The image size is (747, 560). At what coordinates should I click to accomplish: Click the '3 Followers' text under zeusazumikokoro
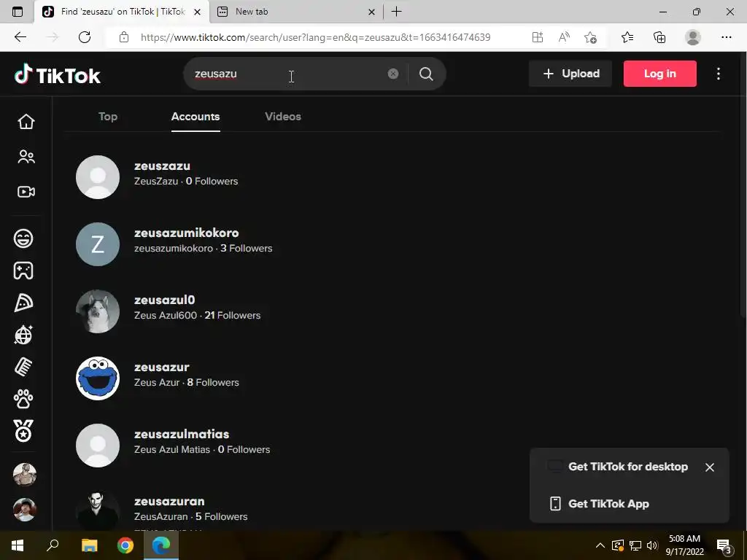click(247, 249)
